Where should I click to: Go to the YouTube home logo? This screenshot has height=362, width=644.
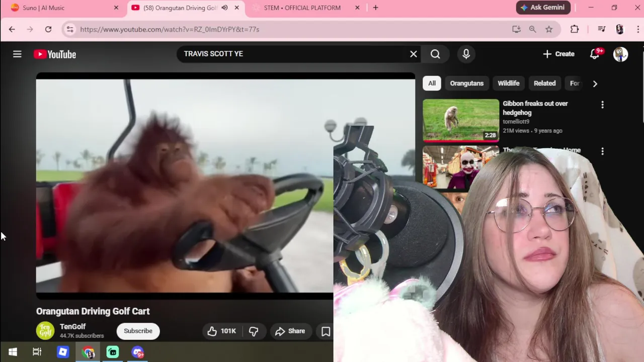click(55, 54)
